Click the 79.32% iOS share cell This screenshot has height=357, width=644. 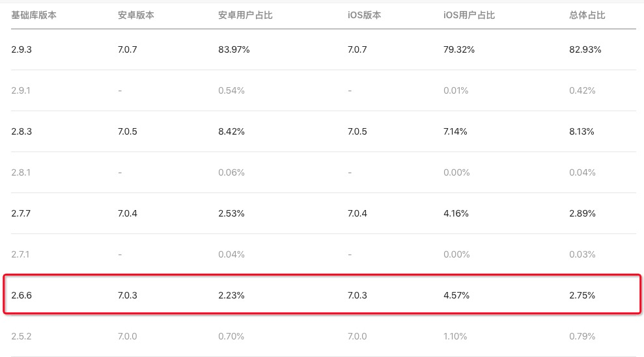pyautogui.click(x=458, y=49)
